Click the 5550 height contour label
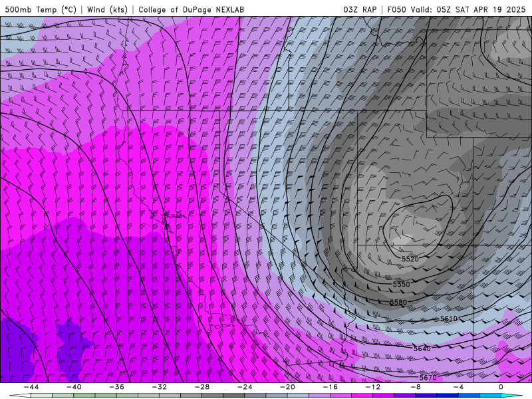 [x=402, y=284]
